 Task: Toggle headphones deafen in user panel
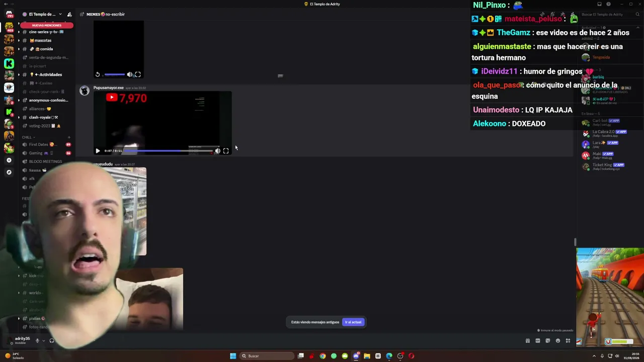pos(52,340)
